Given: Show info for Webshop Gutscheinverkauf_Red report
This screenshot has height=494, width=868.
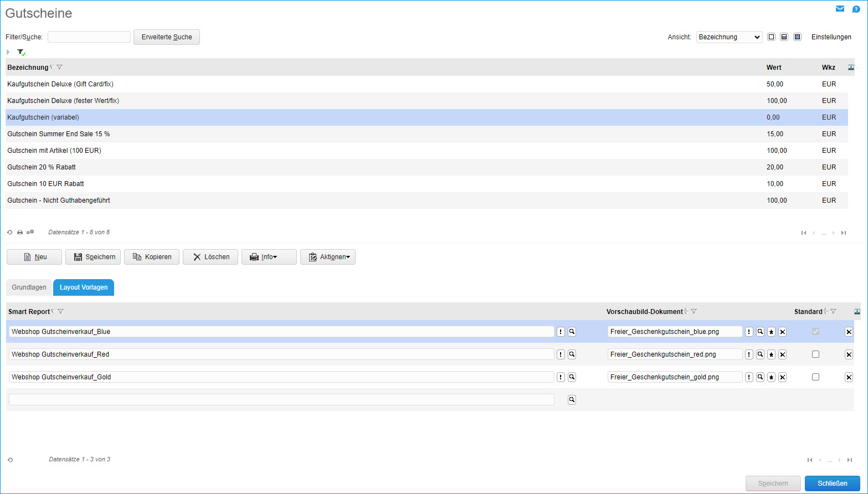Looking at the screenshot, I should point(561,354).
